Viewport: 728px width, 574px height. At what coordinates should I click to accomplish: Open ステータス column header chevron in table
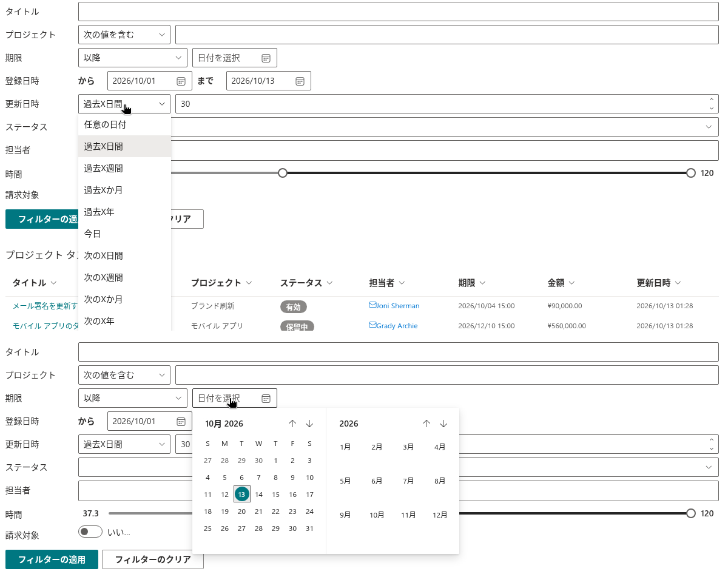(x=329, y=283)
